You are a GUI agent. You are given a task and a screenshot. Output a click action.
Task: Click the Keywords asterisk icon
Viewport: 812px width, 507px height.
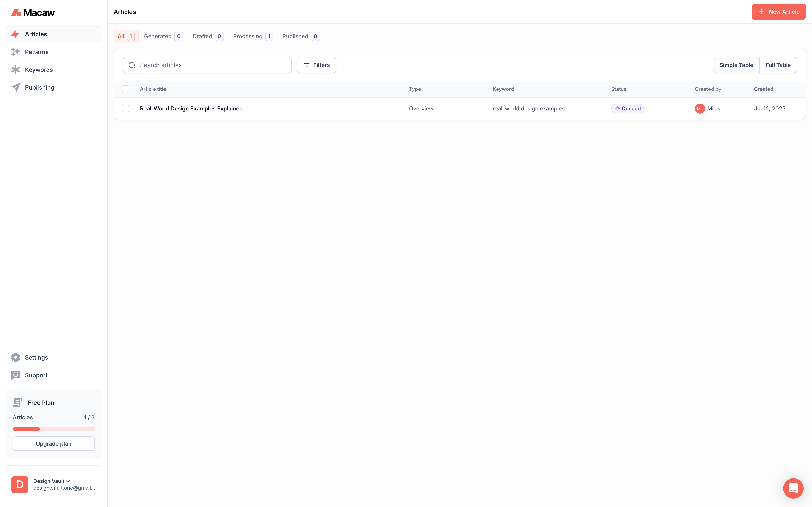click(x=15, y=70)
